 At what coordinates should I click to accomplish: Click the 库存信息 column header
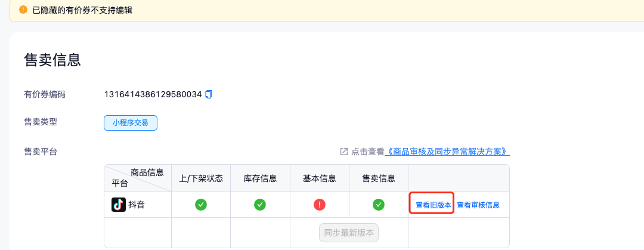[x=260, y=178]
